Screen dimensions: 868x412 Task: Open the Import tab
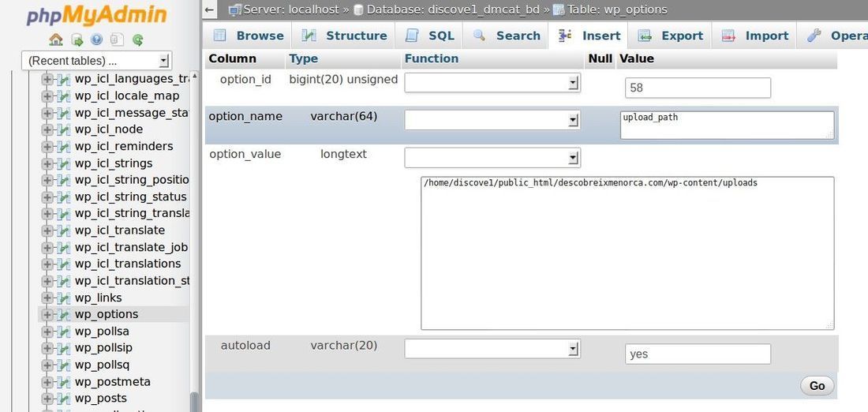[755, 36]
